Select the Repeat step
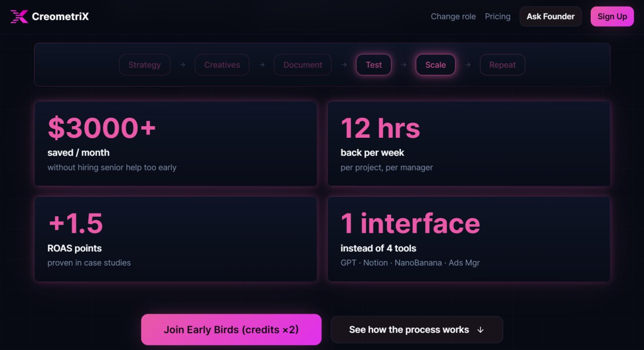The width and height of the screenshot is (644, 350). click(x=502, y=65)
